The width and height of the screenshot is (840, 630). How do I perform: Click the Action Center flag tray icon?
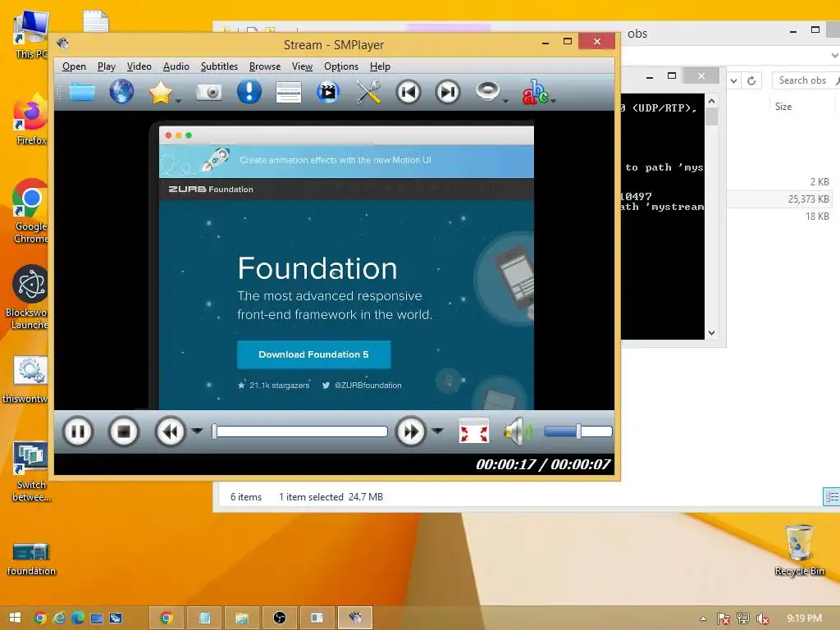tap(724, 619)
